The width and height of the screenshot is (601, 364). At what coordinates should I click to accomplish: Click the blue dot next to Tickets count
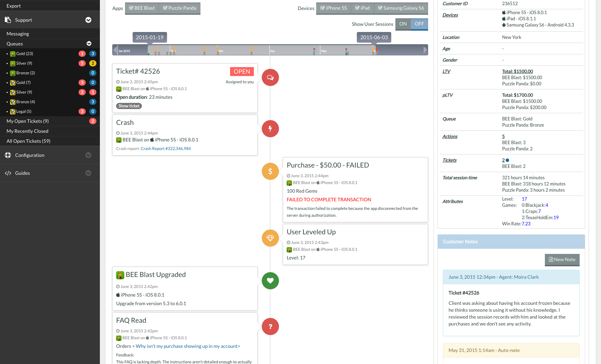(507, 160)
